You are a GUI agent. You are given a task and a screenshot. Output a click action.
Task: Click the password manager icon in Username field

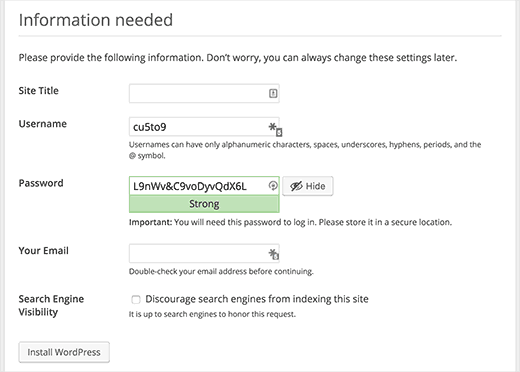(275, 129)
